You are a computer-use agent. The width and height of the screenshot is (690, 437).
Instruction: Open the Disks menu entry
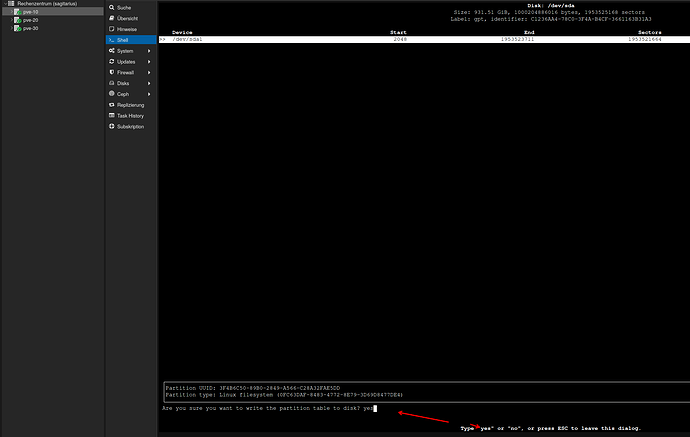point(131,83)
